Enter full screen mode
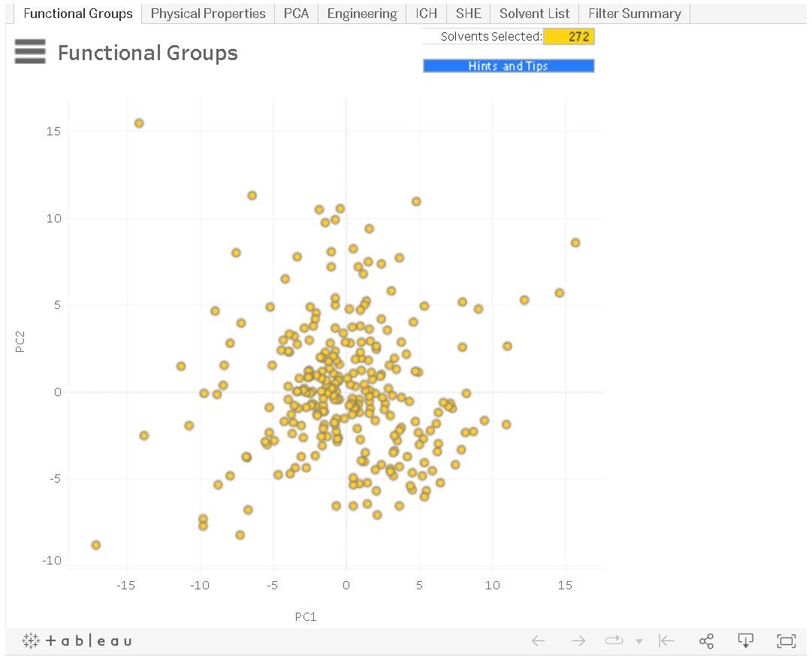Image resolution: width=812 pixels, height=660 pixels. (786, 640)
